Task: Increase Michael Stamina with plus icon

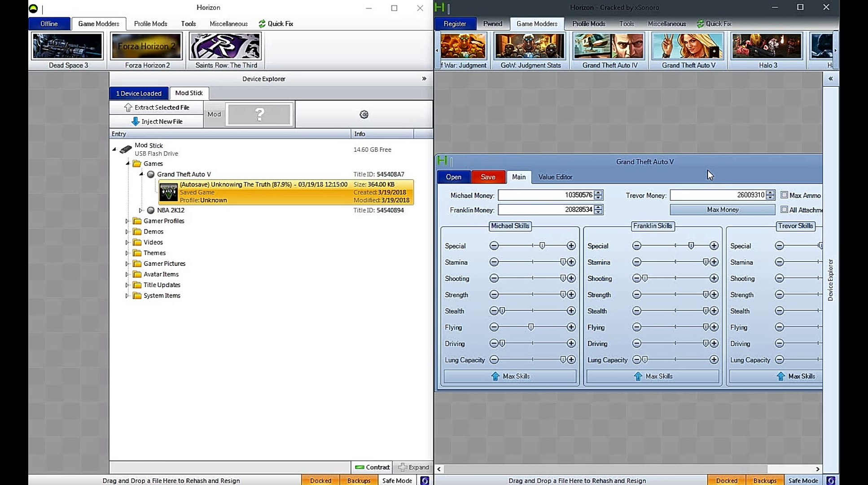Action: pos(571,262)
